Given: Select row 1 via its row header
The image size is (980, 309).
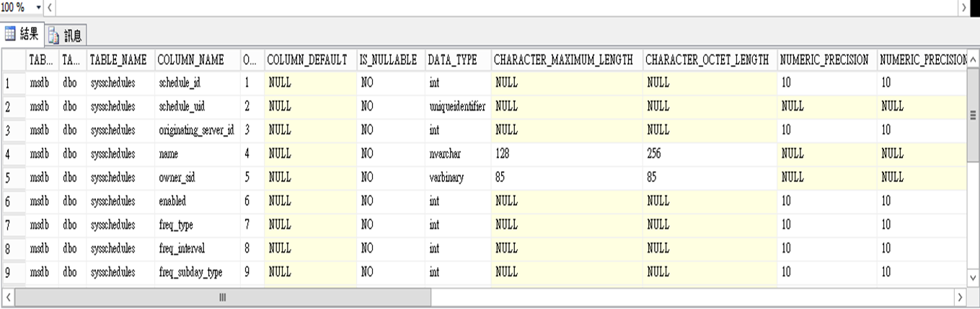Looking at the screenshot, I should click(13, 83).
